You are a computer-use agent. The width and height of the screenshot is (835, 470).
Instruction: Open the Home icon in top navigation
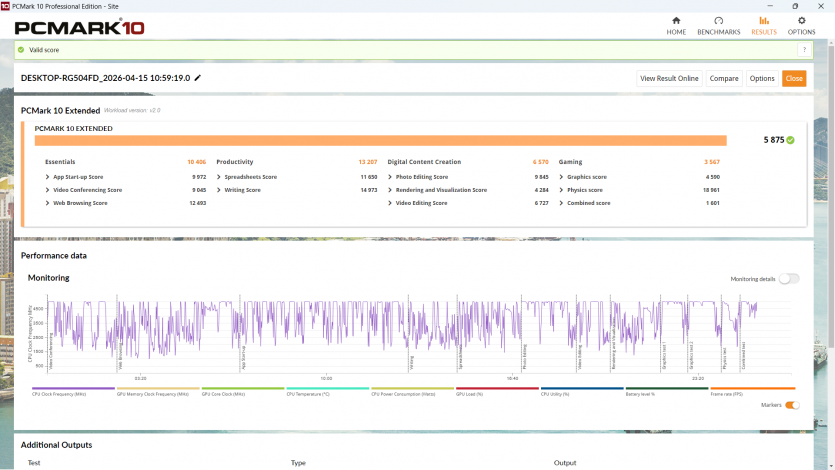[x=676, y=21]
